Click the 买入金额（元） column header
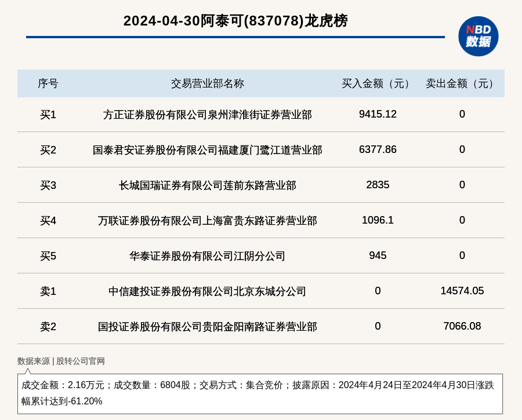Viewport: 522px width, 420px height. click(x=378, y=83)
